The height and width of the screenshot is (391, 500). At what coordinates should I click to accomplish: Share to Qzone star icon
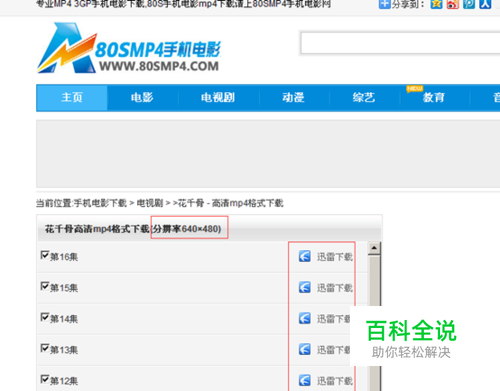(436, 4)
